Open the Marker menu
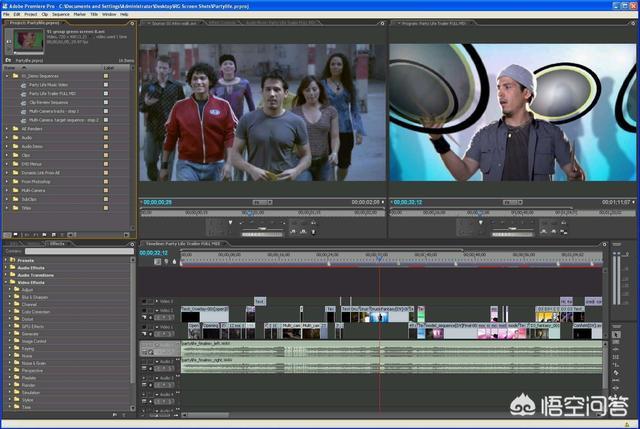Screen dimensions: 640x429 tap(80, 14)
